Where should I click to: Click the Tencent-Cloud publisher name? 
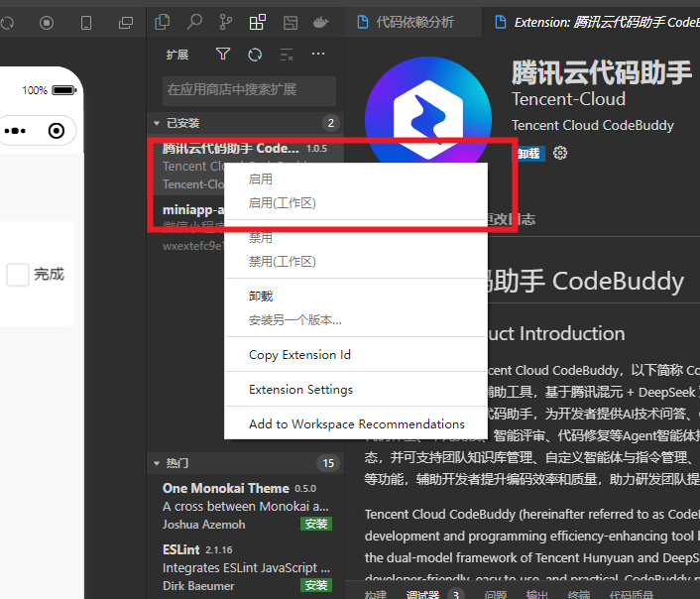[568, 99]
